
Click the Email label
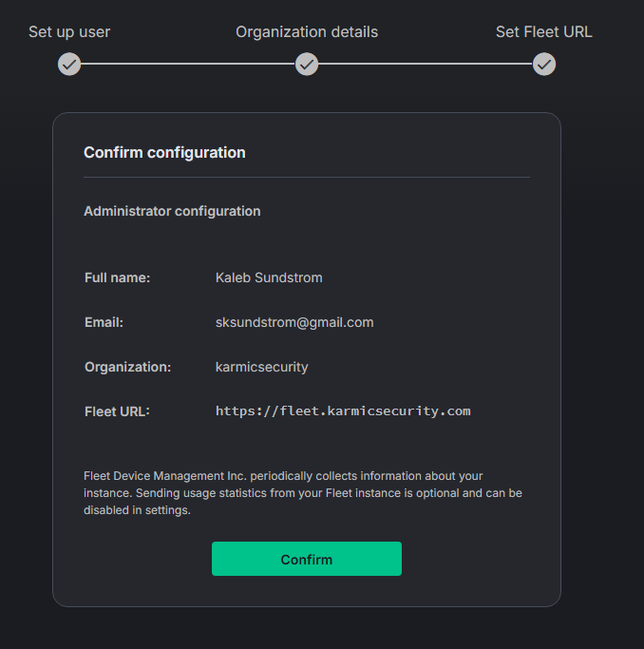click(104, 322)
